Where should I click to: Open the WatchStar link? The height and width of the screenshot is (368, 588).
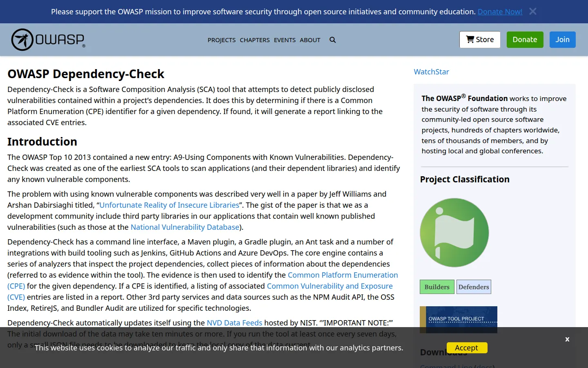431,72
